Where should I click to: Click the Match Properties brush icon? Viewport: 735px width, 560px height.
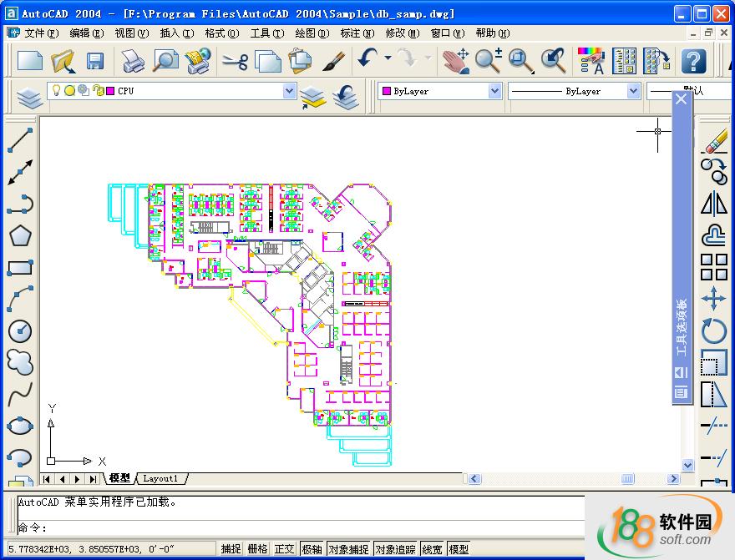coord(334,60)
